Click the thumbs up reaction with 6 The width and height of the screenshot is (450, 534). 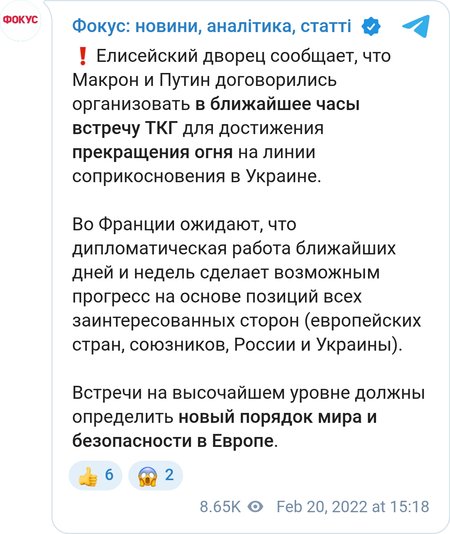95,475
